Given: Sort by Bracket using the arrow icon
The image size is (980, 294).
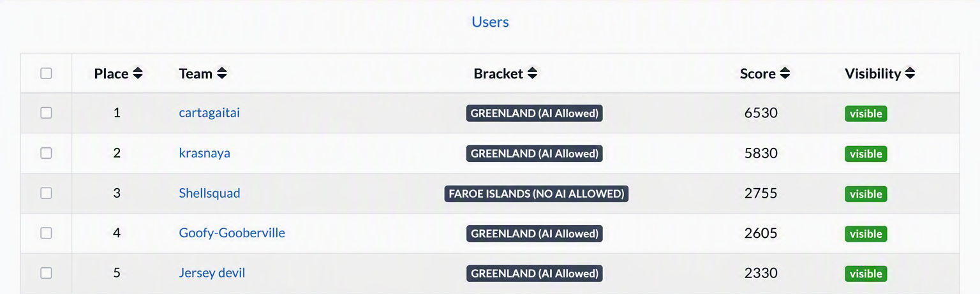Looking at the screenshot, I should [532, 73].
